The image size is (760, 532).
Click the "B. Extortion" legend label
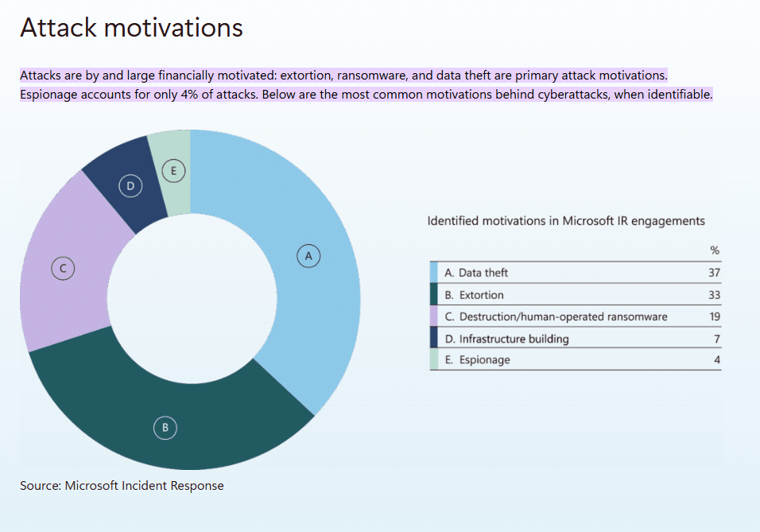tap(474, 295)
